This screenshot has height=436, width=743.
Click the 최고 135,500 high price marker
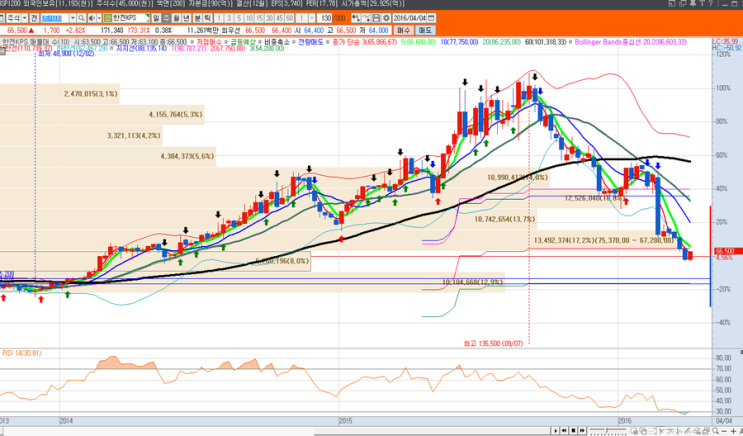pyautogui.click(x=493, y=343)
